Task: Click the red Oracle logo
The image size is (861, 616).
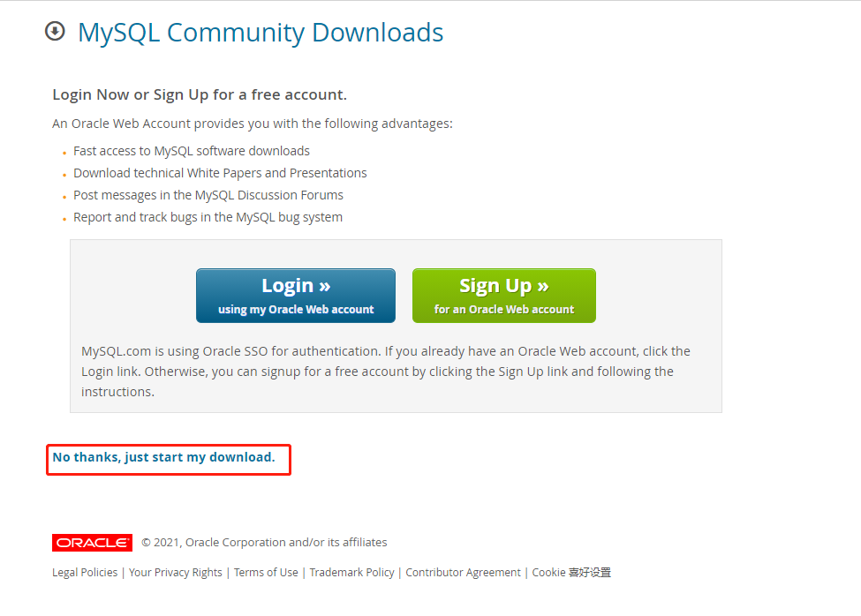Action: [92, 543]
